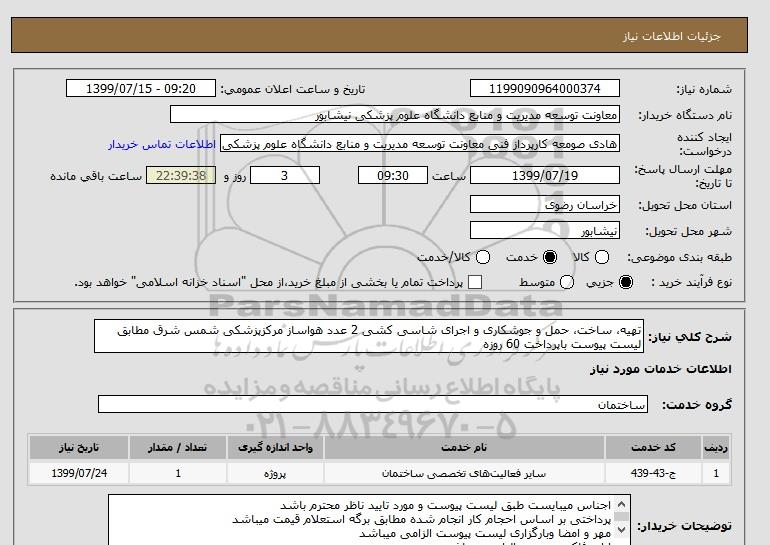770x545 pixels.
Task: Click the اطلاعات خدمات مورد نیاز section heading
Action: [660, 369]
